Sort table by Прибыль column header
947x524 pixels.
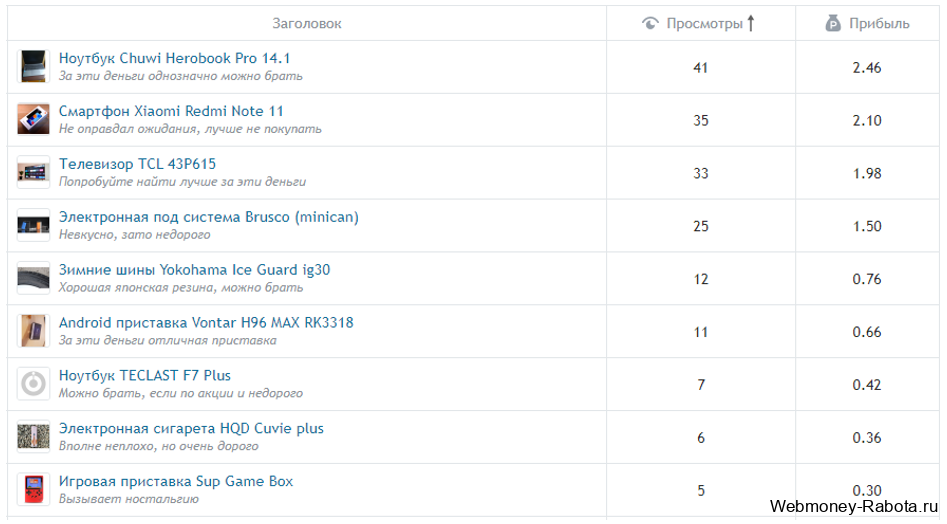[879, 24]
